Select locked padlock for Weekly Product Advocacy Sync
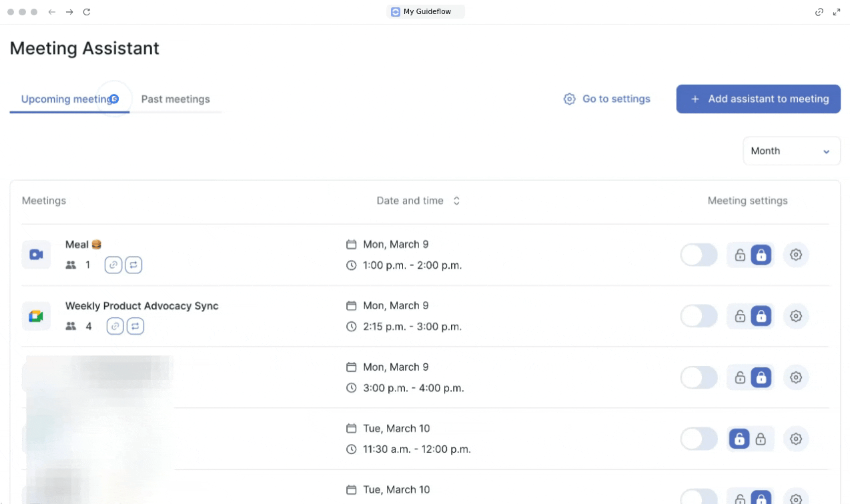Viewport: 850px width, 504px height. [761, 316]
